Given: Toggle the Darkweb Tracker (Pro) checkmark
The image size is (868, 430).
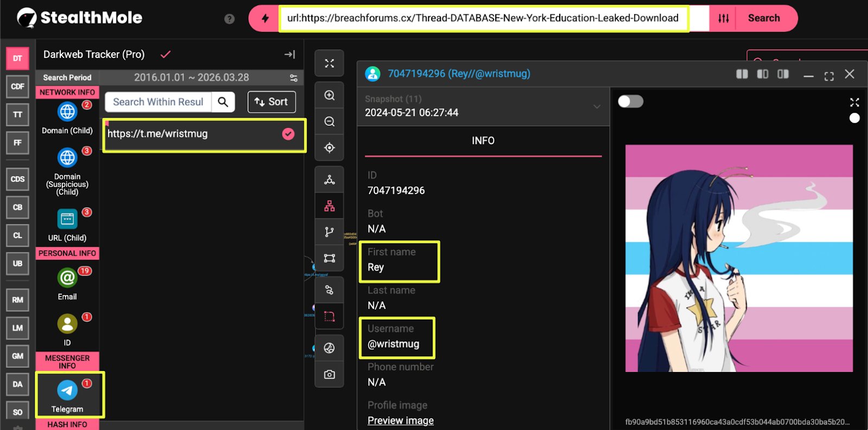Looking at the screenshot, I should click(165, 54).
